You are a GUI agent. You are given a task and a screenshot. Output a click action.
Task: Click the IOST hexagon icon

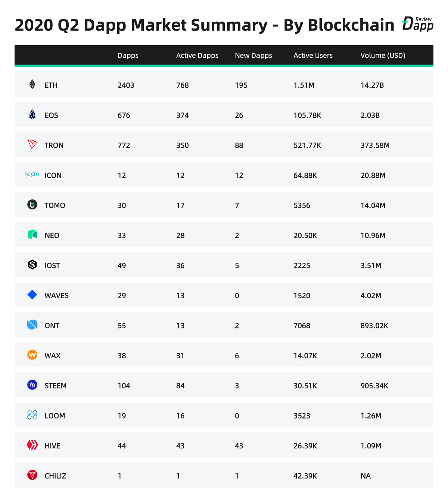[x=32, y=265]
